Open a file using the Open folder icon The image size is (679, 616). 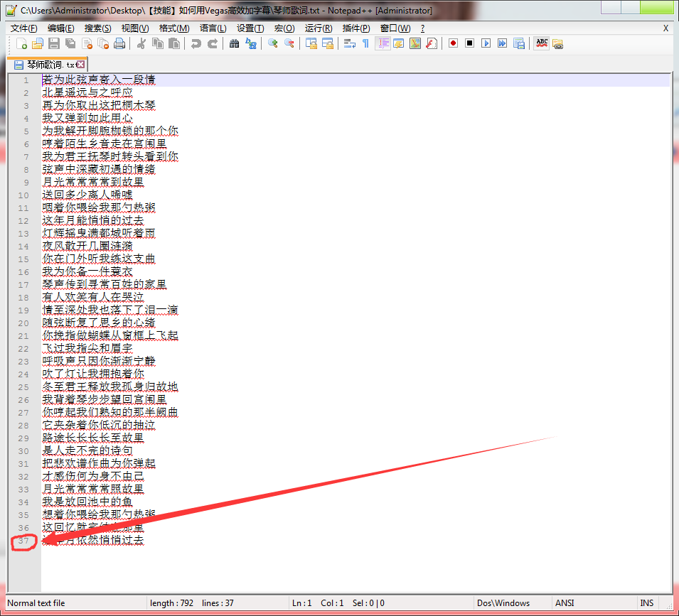click(x=38, y=43)
